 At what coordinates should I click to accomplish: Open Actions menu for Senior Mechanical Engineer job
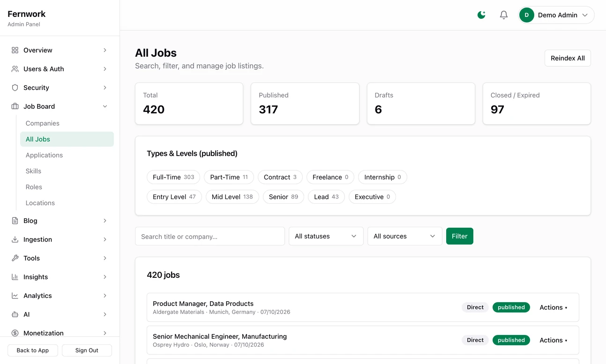tap(554, 340)
